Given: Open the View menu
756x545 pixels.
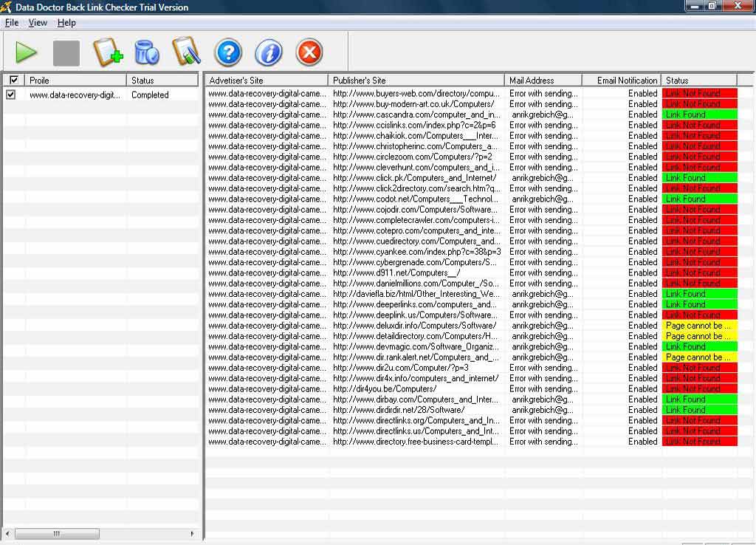Looking at the screenshot, I should coord(38,23).
